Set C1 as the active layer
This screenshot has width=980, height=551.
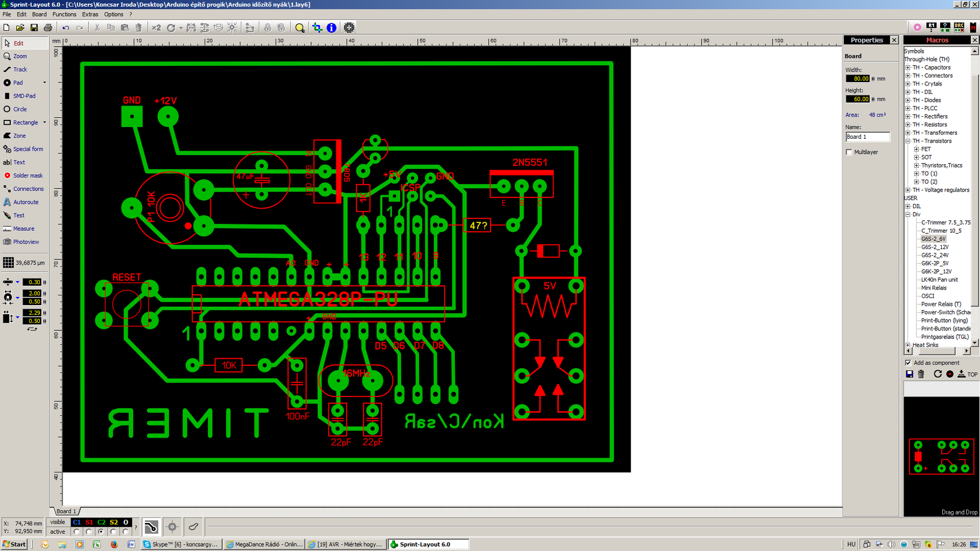76,532
